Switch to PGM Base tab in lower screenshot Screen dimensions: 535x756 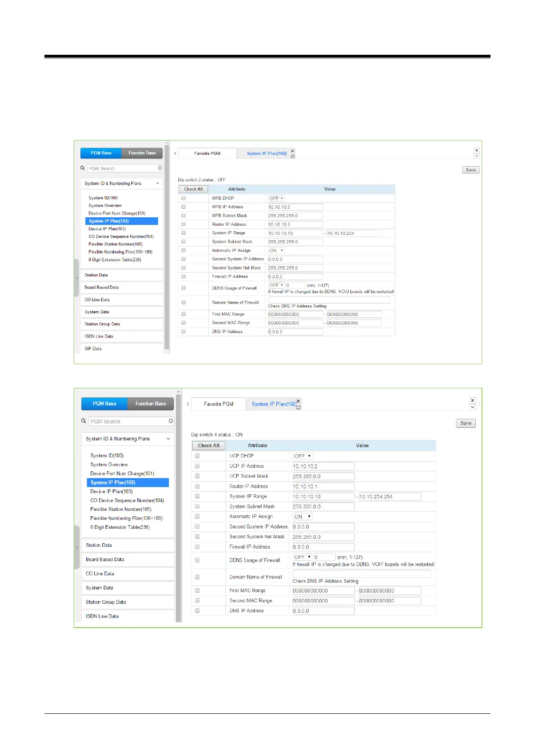(105, 404)
